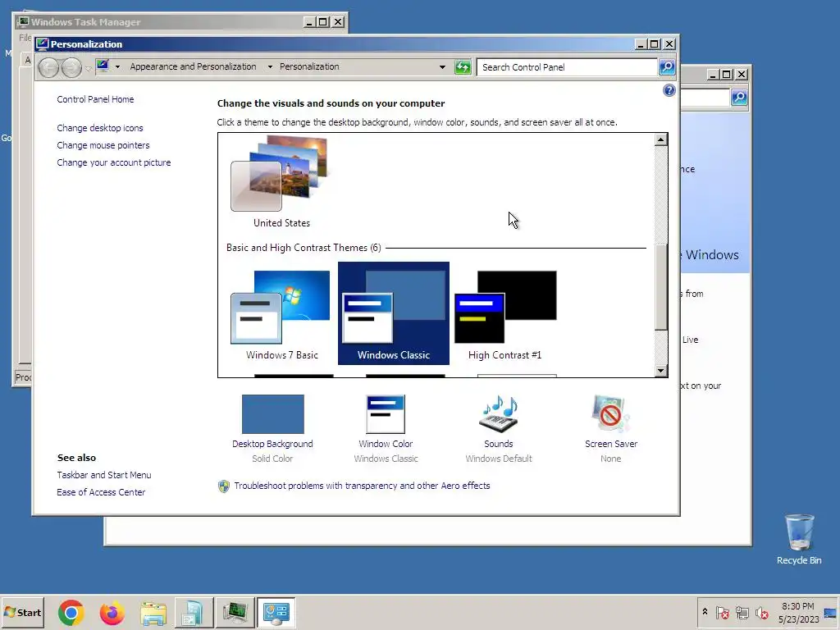840x630 pixels.
Task: Open the Screen Saver settings icon
Action: tap(610, 414)
